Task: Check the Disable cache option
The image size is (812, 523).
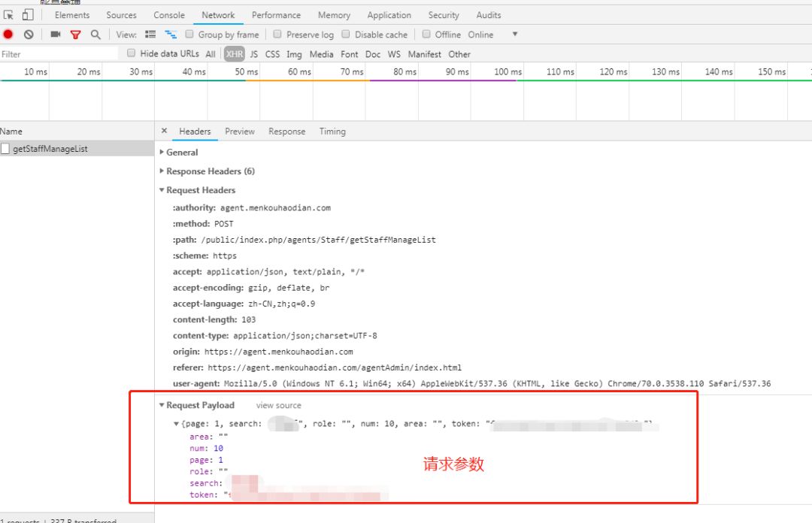Action: 346,35
